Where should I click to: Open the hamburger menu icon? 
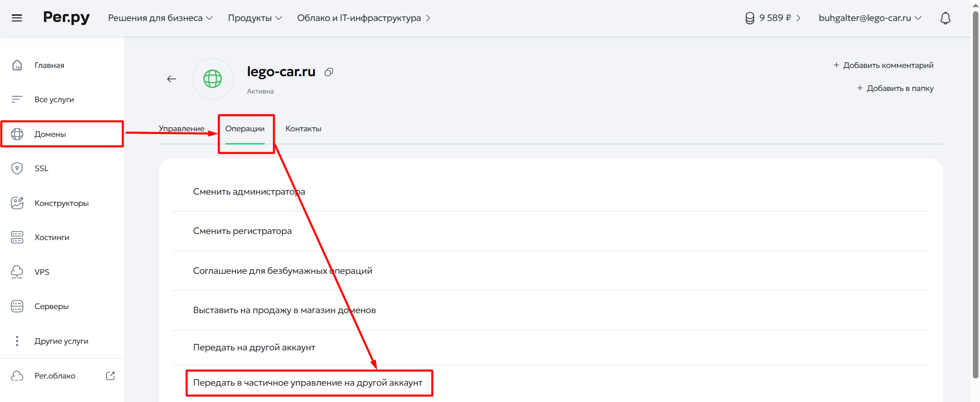tap(17, 18)
